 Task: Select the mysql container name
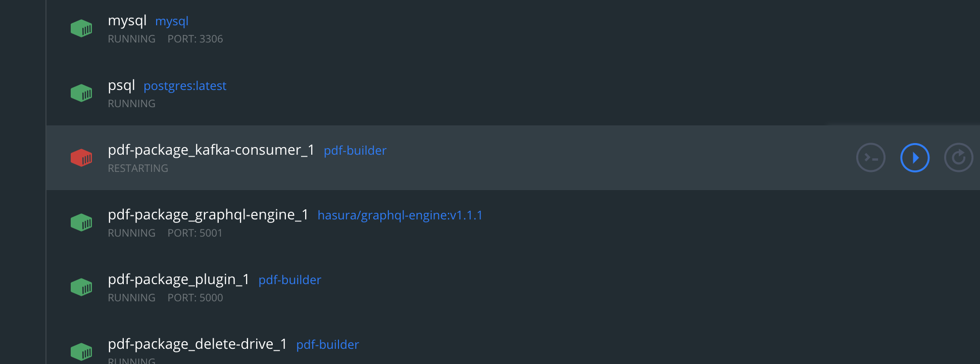[x=127, y=21]
